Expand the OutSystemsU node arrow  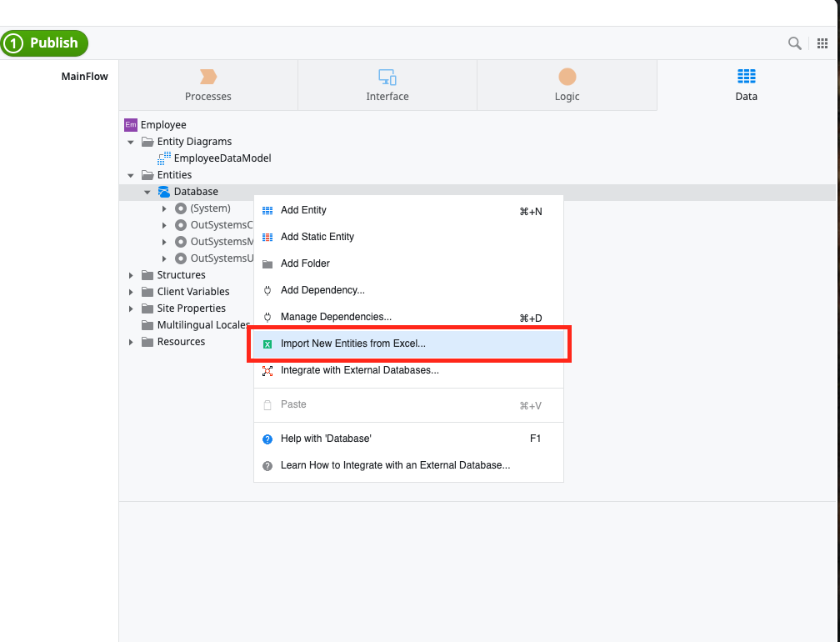(x=164, y=258)
